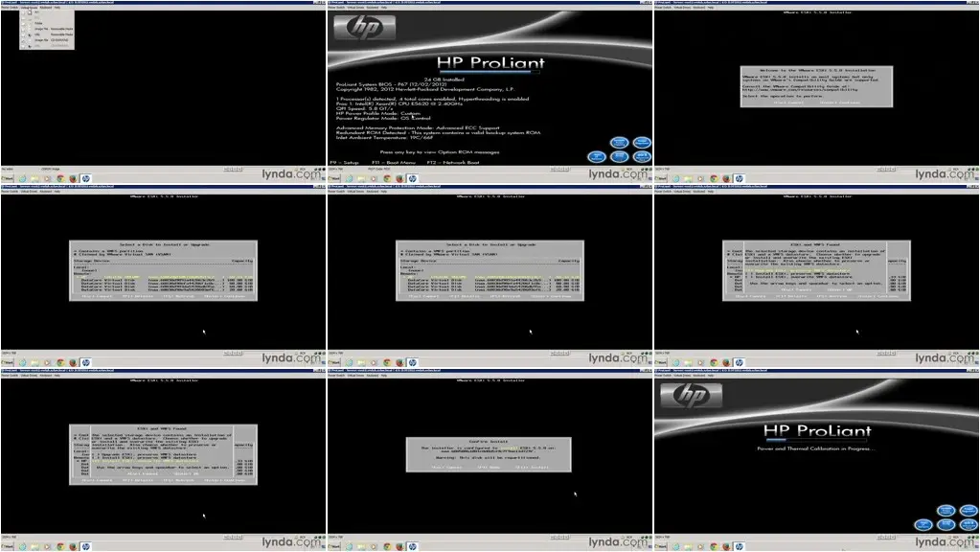Open Chrome in the ESXi welcome dialog frame
The height and width of the screenshot is (552, 980).
point(714,179)
